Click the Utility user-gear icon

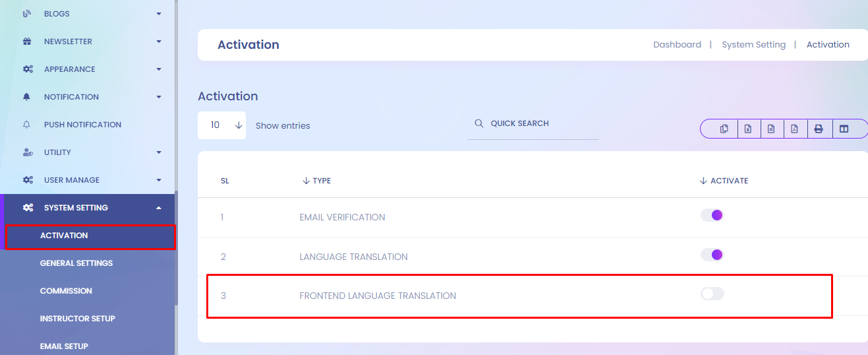click(28, 152)
